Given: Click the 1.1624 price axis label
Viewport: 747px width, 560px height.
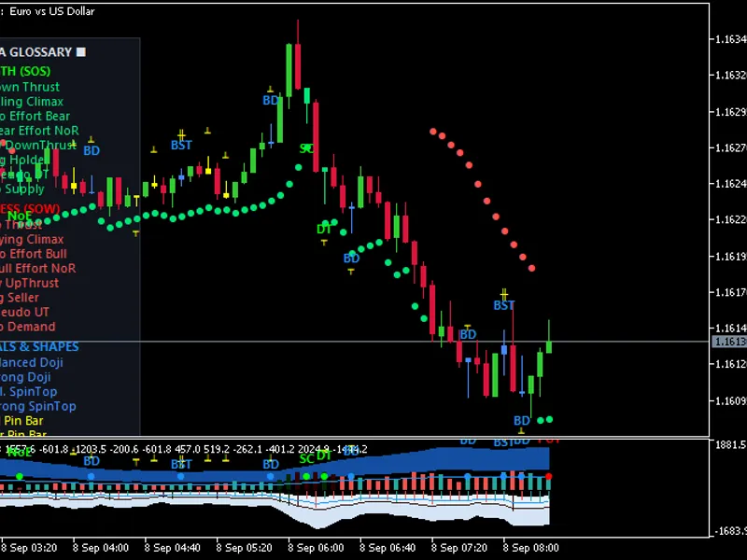Looking at the screenshot, I should [x=730, y=183].
